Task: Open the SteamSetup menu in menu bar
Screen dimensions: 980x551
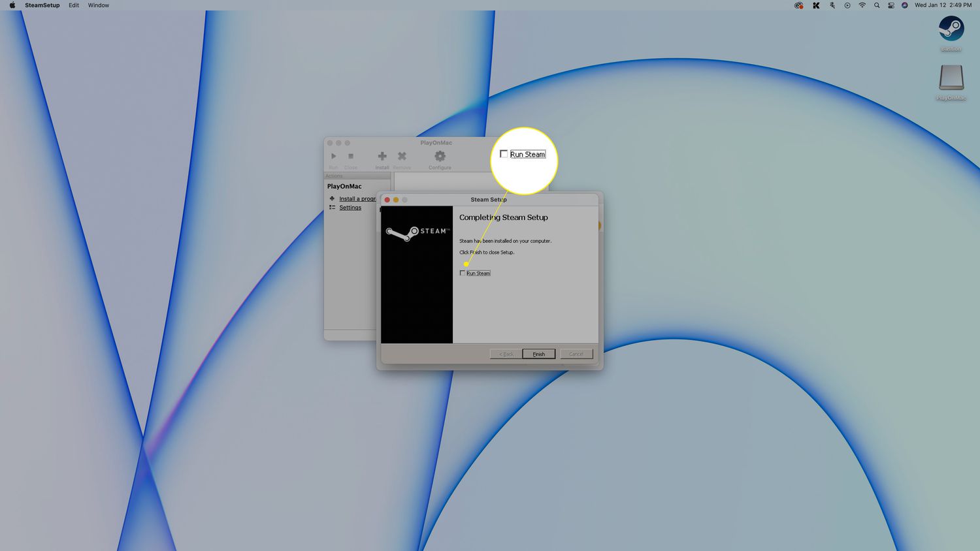Action: pos(42,5)
